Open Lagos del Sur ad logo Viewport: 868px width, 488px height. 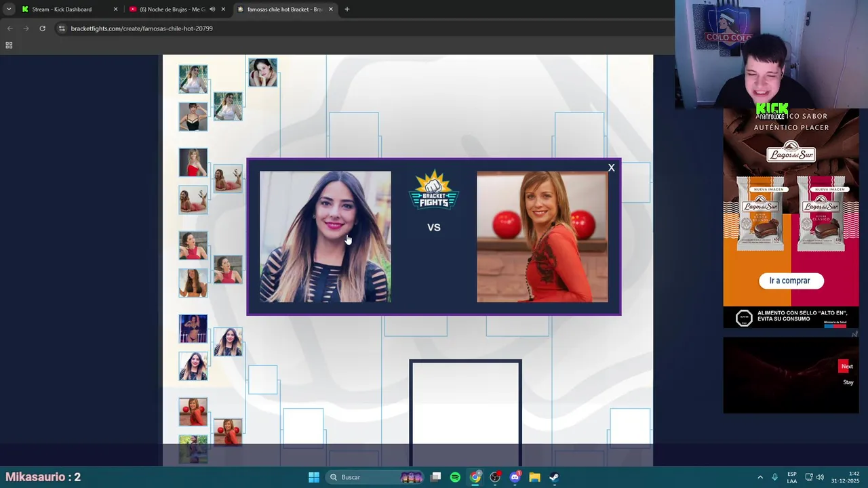point(791,153)
